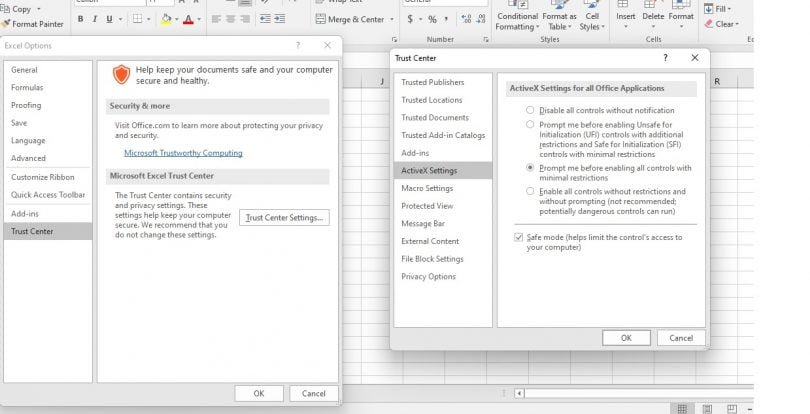The width and height of the screenshot is (810, 414).
Task: Cancel the Excel Options dialog
Action: [x=314, y=393]
